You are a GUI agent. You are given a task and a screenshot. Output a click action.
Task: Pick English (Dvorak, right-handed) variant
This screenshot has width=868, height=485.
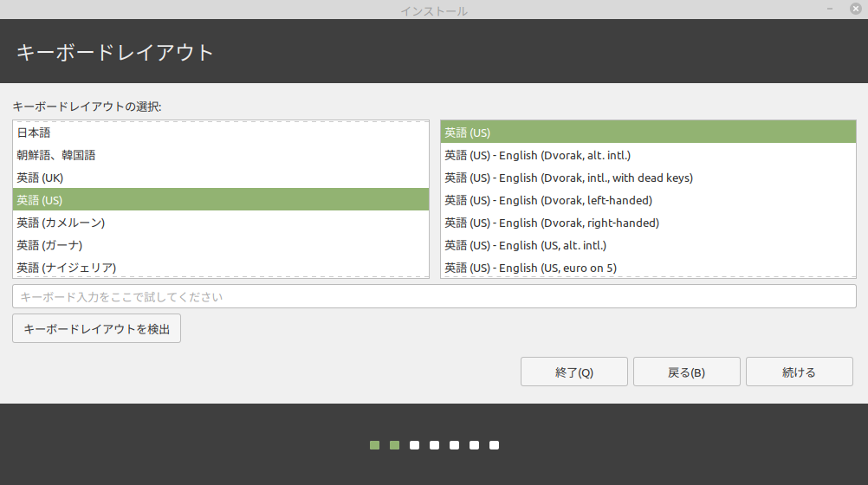click(648, 223)
